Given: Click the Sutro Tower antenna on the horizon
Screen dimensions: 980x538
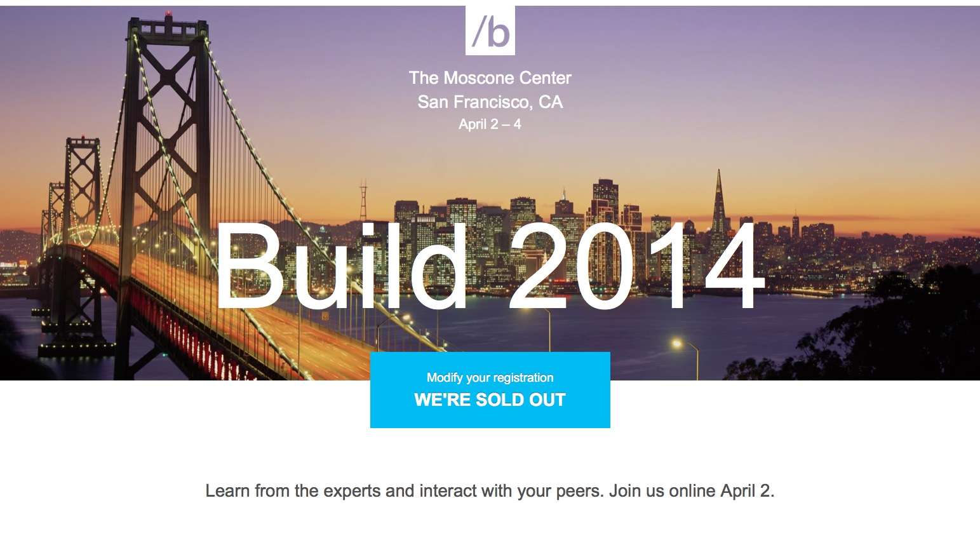Looking at the screenshot, I should [363, 200].
